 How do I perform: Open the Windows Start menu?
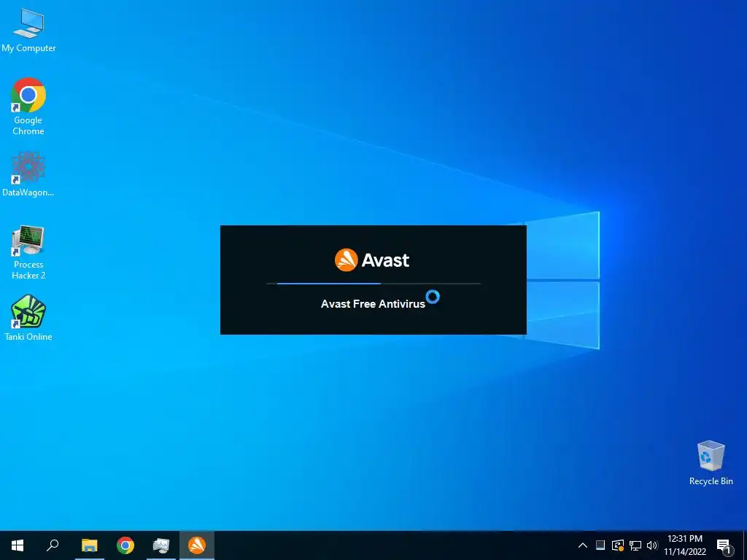pos(18,545)
